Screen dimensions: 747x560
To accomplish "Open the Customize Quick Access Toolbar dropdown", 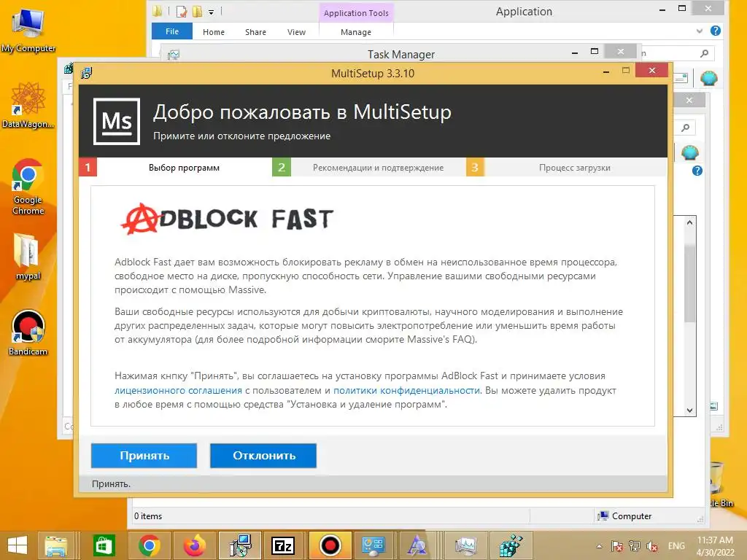I will tap(211, 12).
